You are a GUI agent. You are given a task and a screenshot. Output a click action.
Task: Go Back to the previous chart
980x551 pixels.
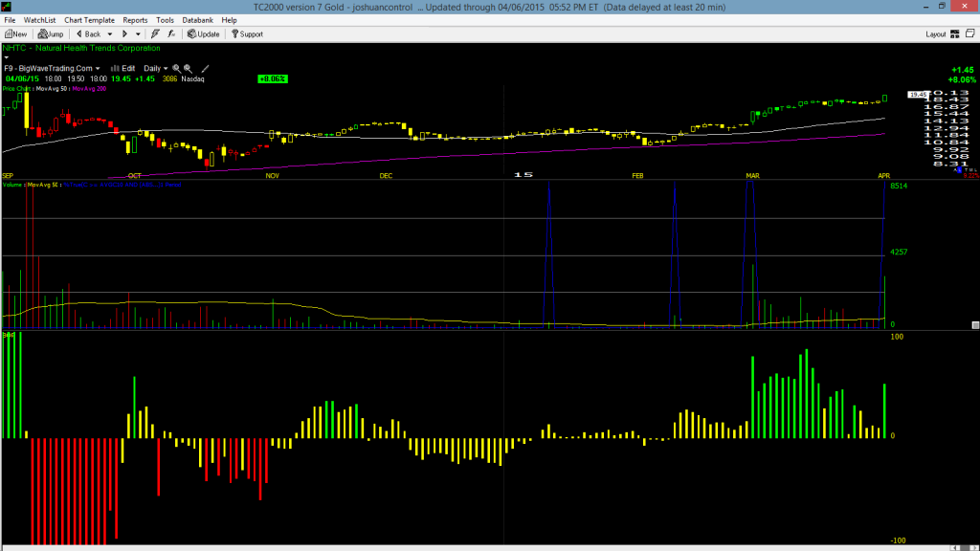(88, 34)
